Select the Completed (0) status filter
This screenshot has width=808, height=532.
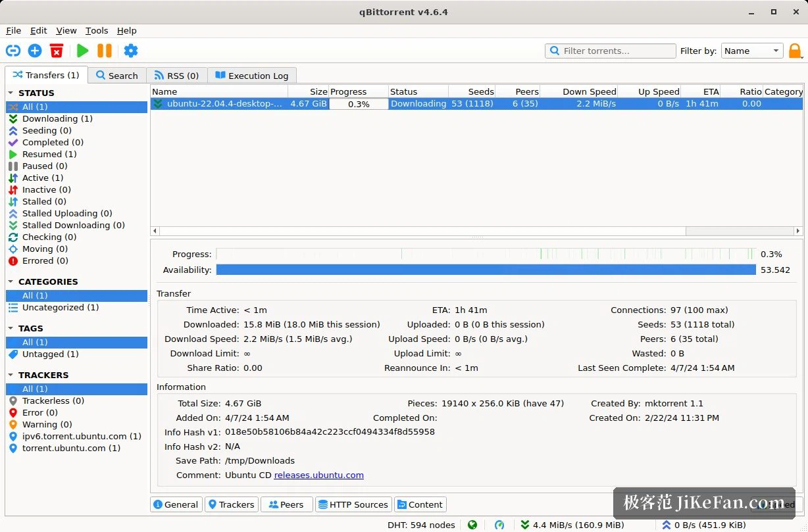[76, 142]
